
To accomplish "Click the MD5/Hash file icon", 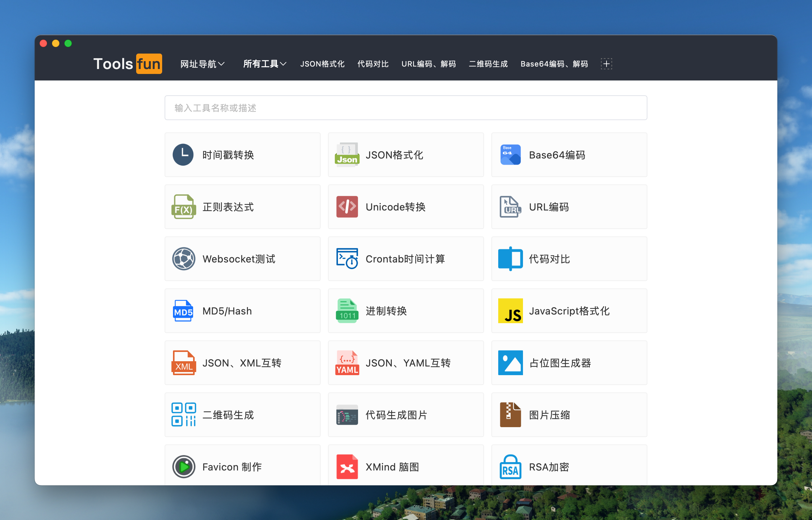I will click(x=183, y=311).
